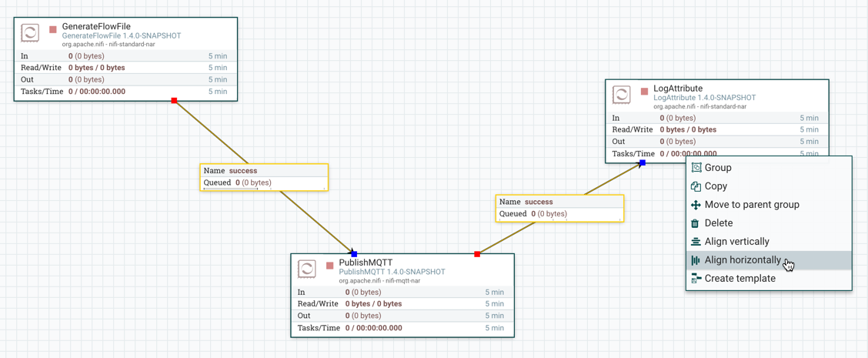Click the PublishMQTT processor title

(366, 263)
